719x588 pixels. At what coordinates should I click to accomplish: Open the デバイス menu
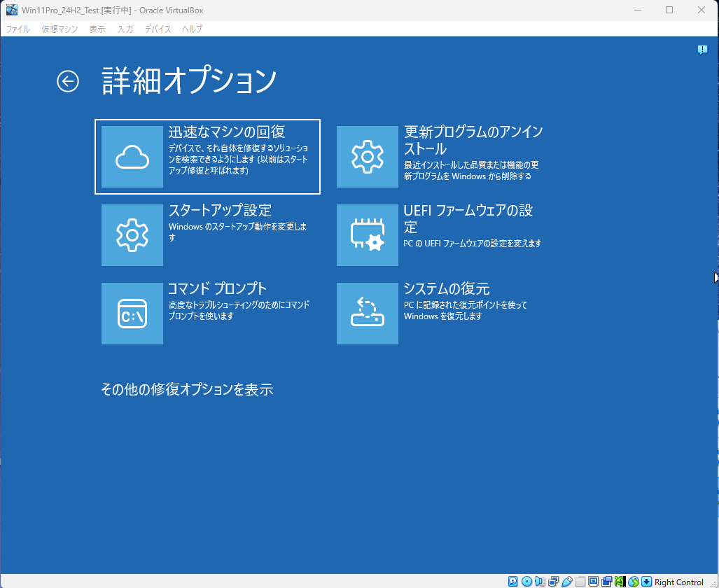pyautogui.click(x=158, y=29)
